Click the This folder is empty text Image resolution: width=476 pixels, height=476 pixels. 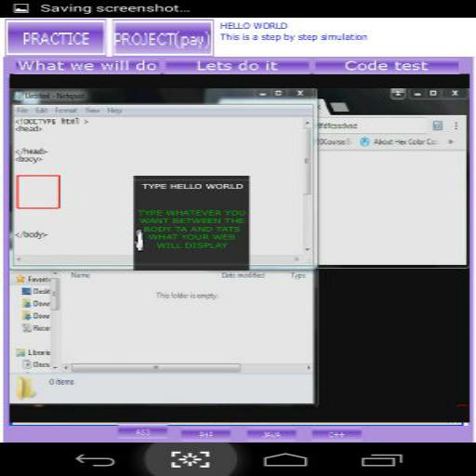186,296
